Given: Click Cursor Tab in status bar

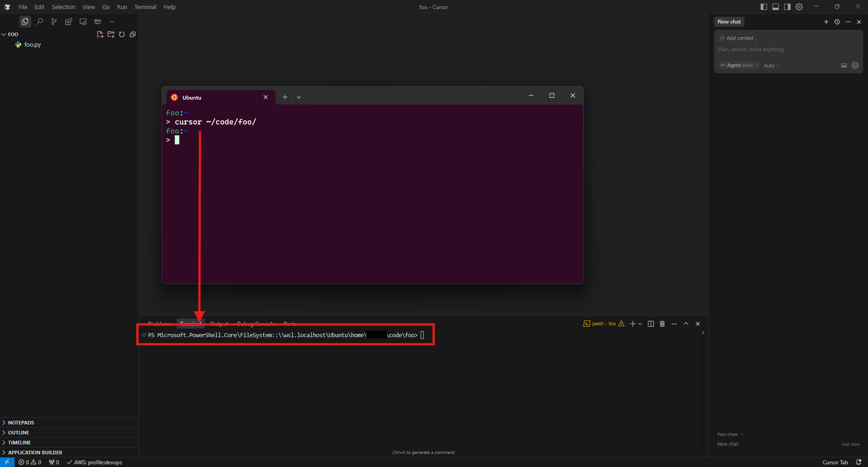Looking at the screenshot, I should pos(835,462).
